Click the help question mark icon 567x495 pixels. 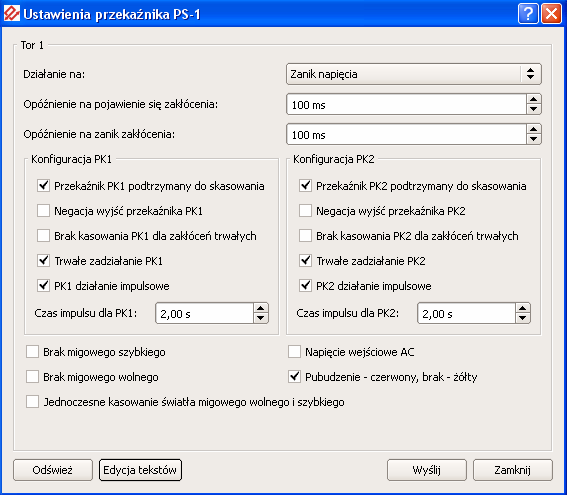coord(528,14)
